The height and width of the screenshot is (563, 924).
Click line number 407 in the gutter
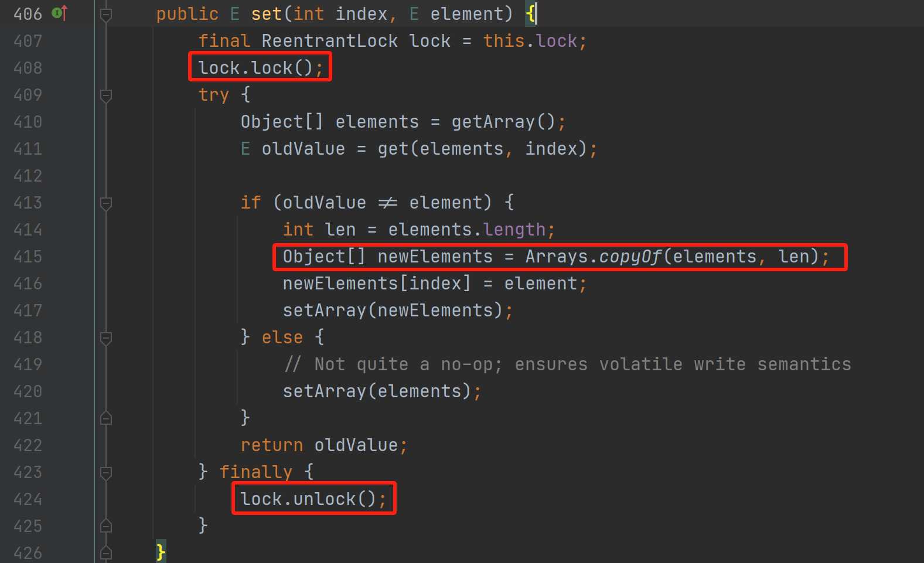click(x=28, y=41)
